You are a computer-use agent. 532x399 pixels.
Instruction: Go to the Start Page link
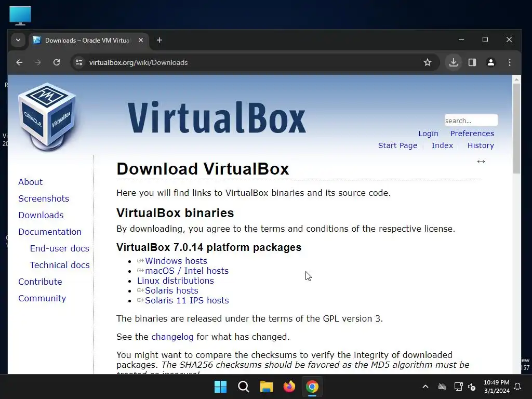pyautogui.click(x=397, y=145)
